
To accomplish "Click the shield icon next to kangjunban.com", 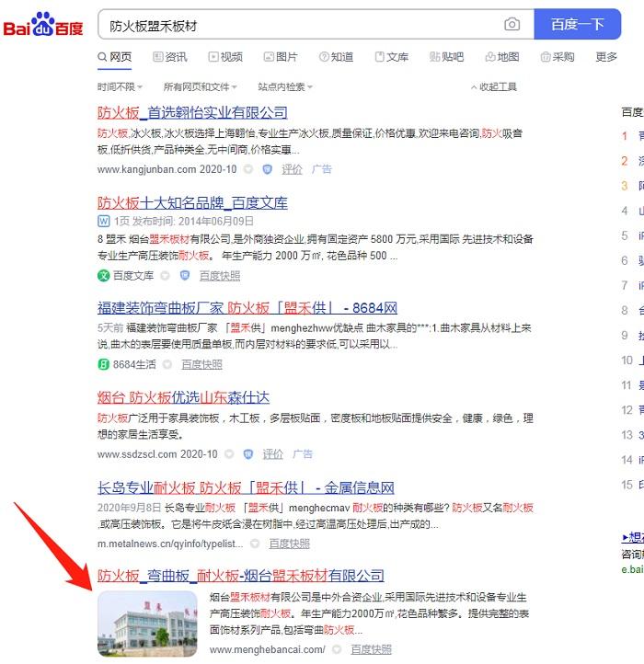I will (x=267, y=169).
